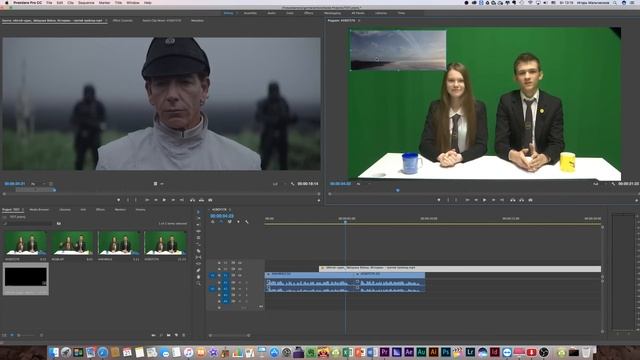Delete selected item in Project panel

pyautogui.click(x=184, y=335)
